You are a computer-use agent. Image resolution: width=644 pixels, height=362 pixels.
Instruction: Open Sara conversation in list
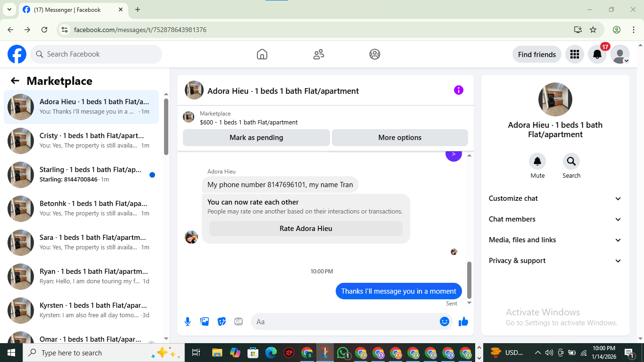81,243
